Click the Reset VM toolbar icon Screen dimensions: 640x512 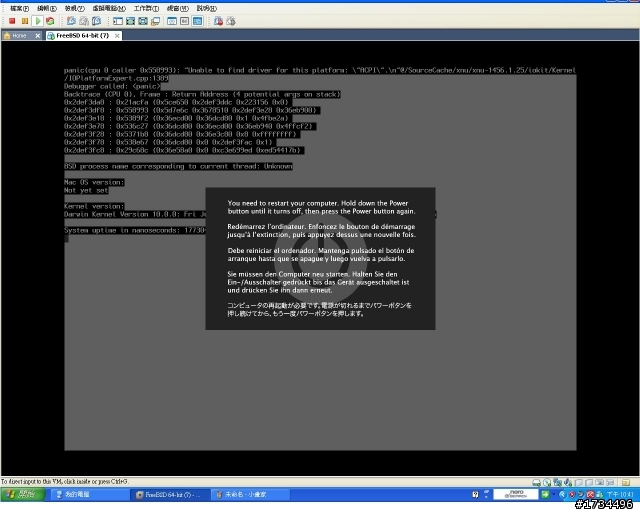pyautogui.click(x=50, y=21)
